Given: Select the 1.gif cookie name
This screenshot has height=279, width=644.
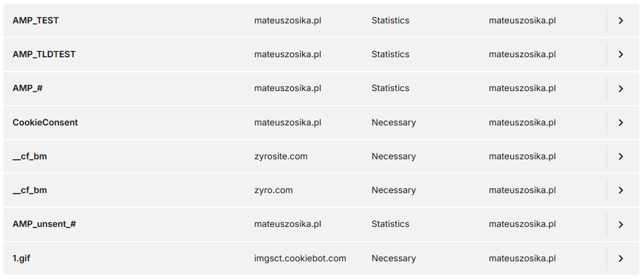Looking at the screenshot, I should pyautogui.click(x=21, y=258).
